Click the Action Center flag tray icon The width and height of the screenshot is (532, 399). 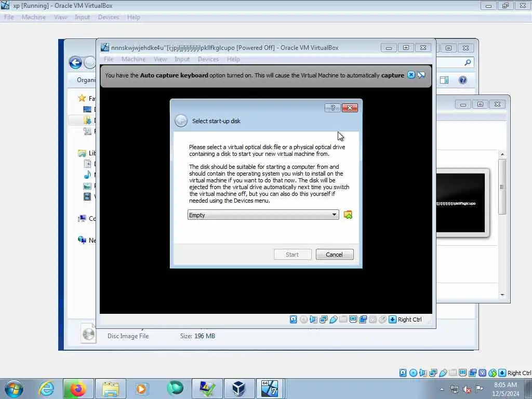(x=479, y=389)
